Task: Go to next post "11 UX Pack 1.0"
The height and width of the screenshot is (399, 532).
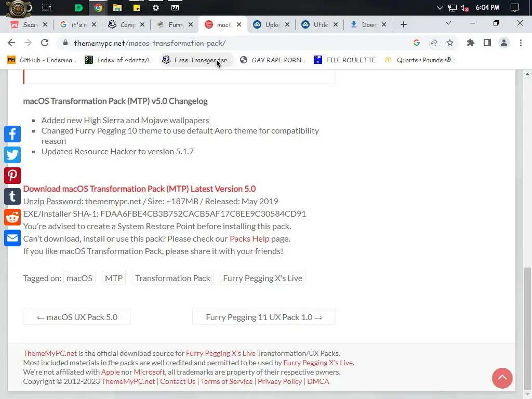Action: tap(264, 317)
